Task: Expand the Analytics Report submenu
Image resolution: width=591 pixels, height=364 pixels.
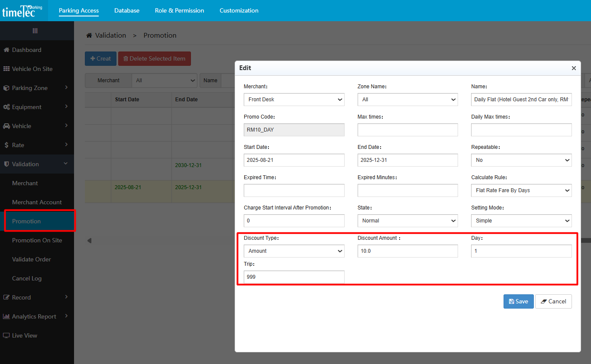Action: click(x=66, y=316)
